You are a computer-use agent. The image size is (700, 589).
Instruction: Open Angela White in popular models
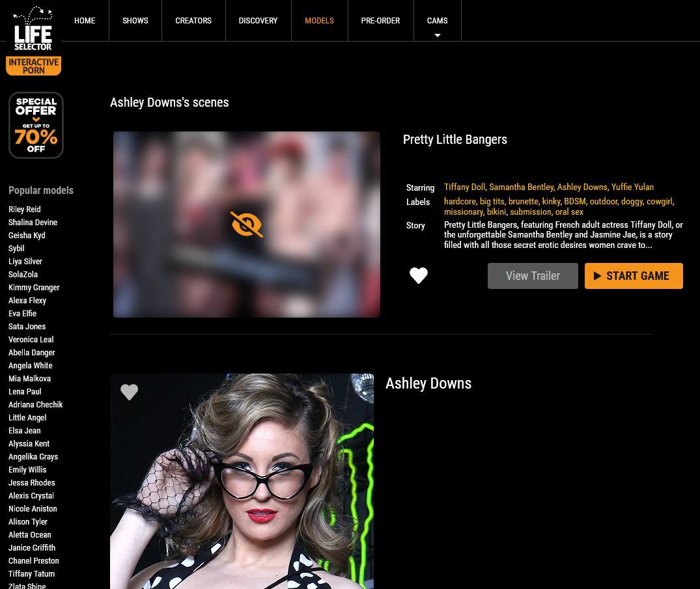(31, 366)
